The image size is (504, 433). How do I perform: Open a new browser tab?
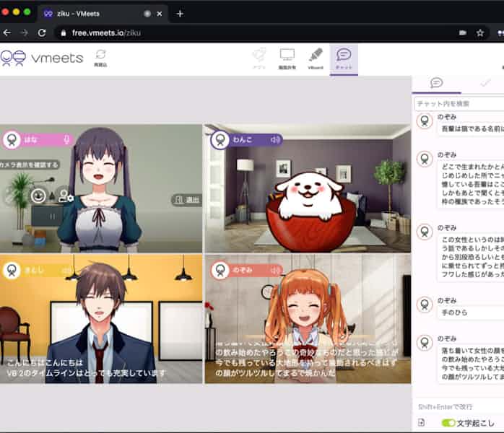[180, 13]
